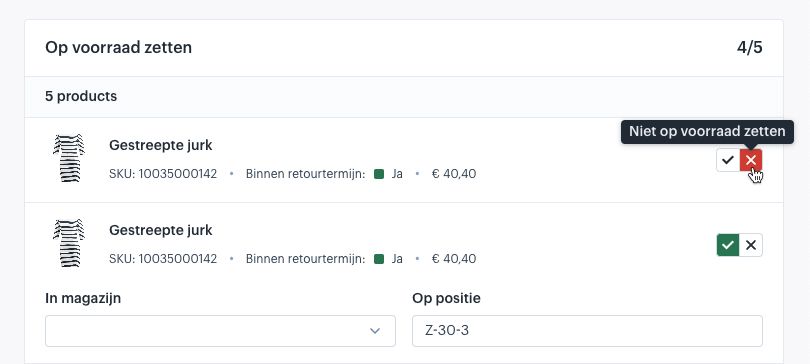
Task: Click the 5 products header row
Action: click(x=404, y=97)
